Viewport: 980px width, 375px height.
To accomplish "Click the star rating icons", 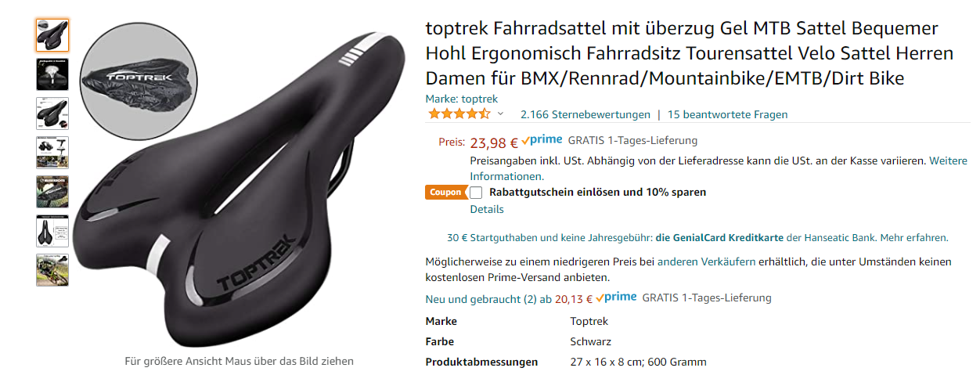I will tap(459, 114).
